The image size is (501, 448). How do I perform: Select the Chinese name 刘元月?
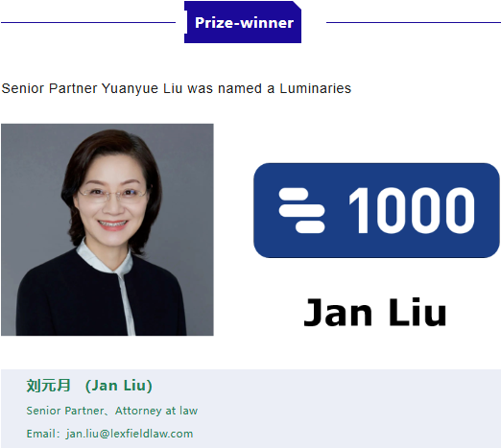48,386
